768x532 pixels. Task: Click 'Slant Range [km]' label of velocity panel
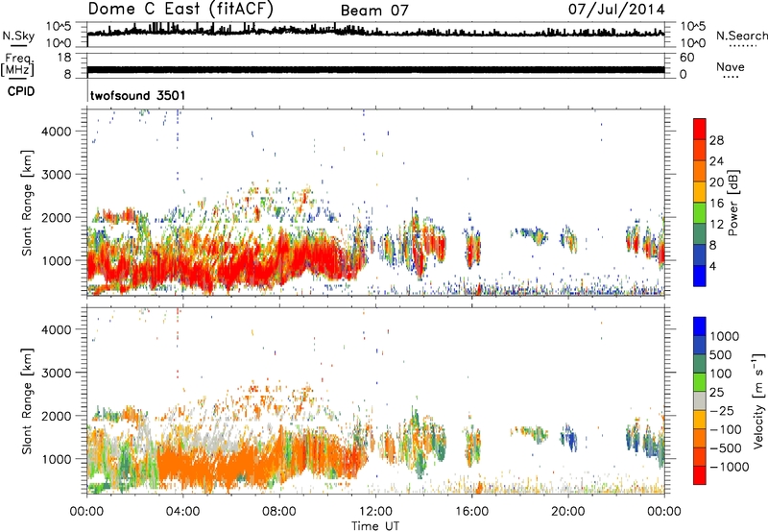[x=27, y=400]
